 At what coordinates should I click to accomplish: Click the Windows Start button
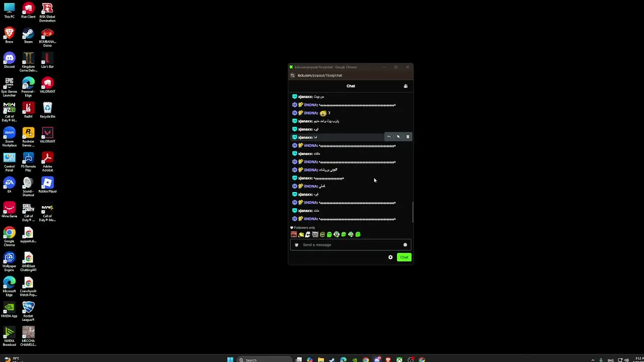(230, 359)
